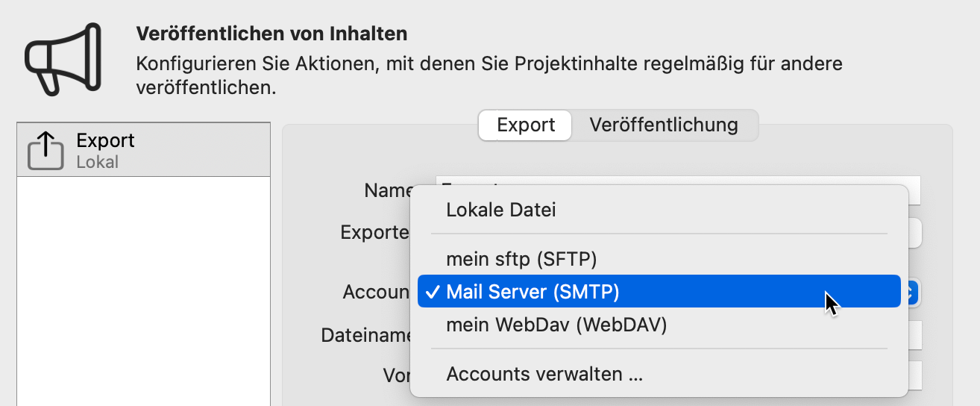Click the Account popup arrow button
This screenshot has height=406, width=980.
911,292
